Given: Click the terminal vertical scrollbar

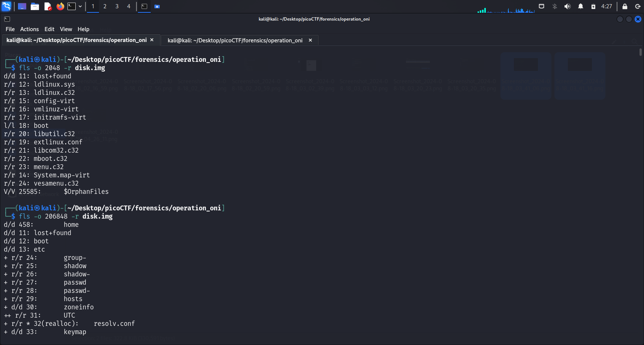Looking at the screenshot, I should [641, 52].
